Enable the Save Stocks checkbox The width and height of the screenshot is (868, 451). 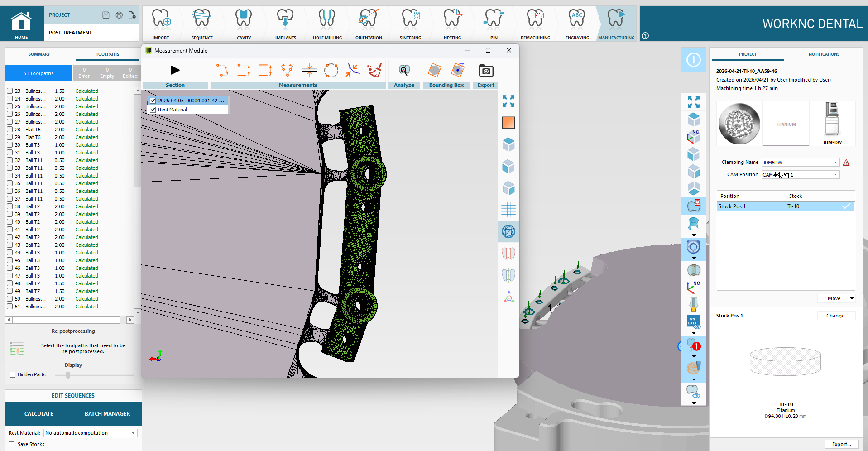point(12,444)
